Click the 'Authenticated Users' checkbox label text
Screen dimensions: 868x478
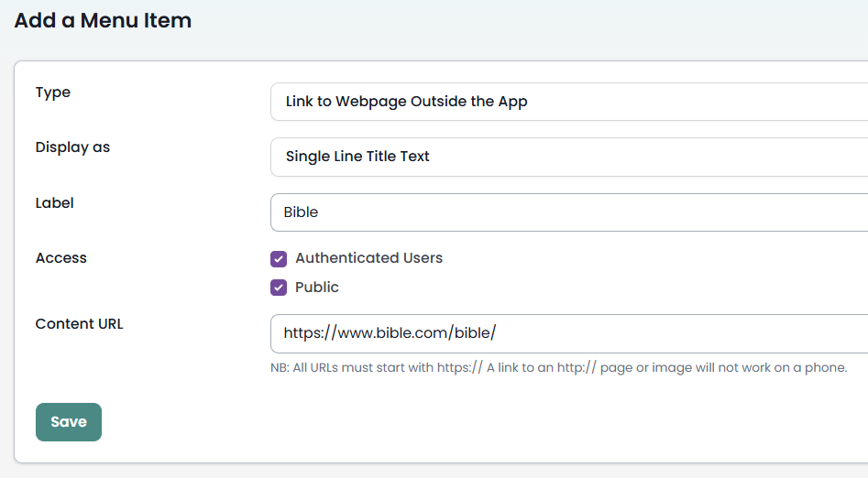click(368, 258)
